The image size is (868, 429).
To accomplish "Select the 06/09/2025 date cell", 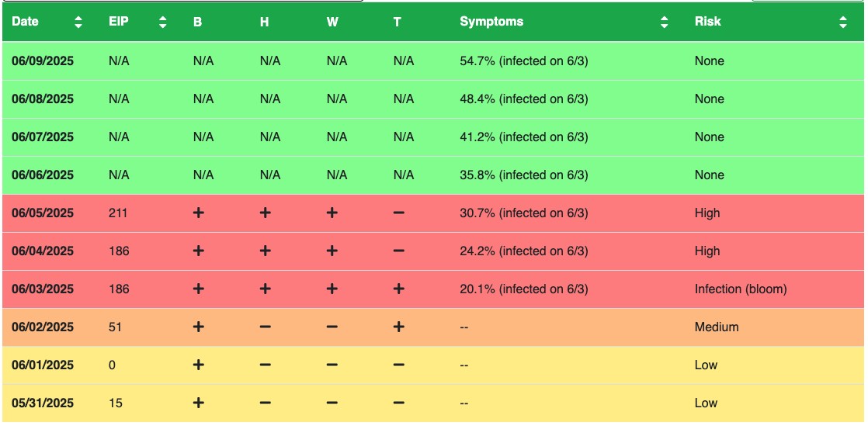I will 43,61.
